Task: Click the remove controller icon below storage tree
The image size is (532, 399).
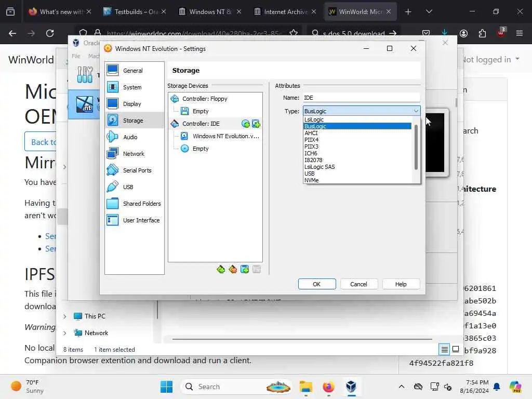Action: tap(233, 270)
